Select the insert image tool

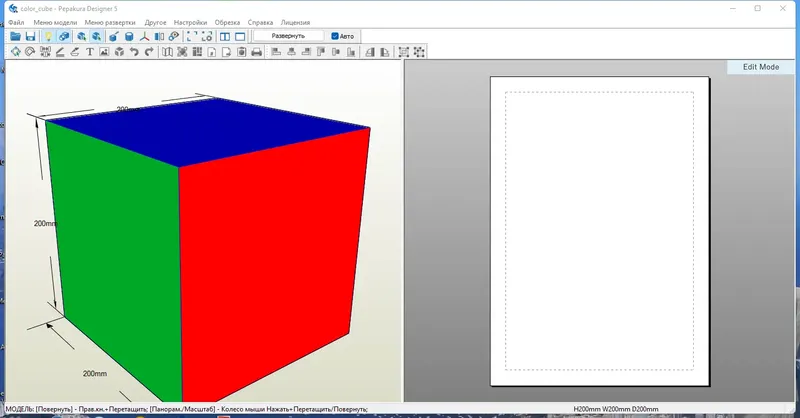pyautogui.click(x=104, y=52)
